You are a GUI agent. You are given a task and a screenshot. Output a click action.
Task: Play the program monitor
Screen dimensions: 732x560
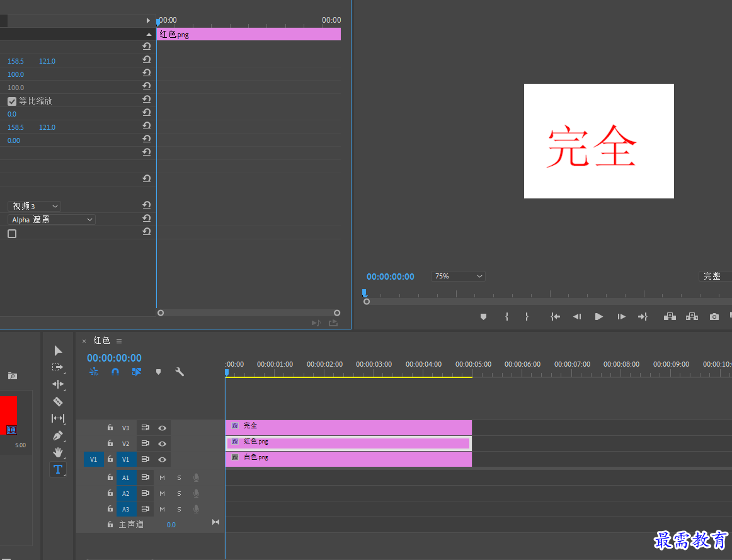(x=599, y=317)
